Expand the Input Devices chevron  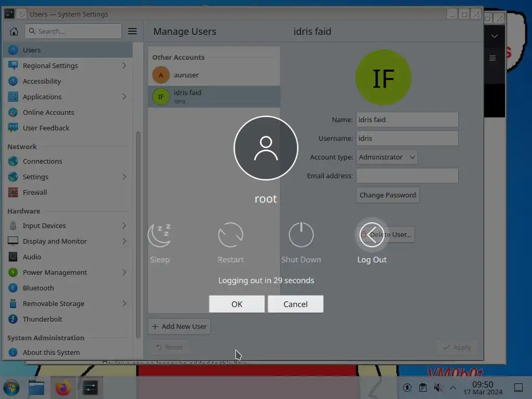pos(124,225)
